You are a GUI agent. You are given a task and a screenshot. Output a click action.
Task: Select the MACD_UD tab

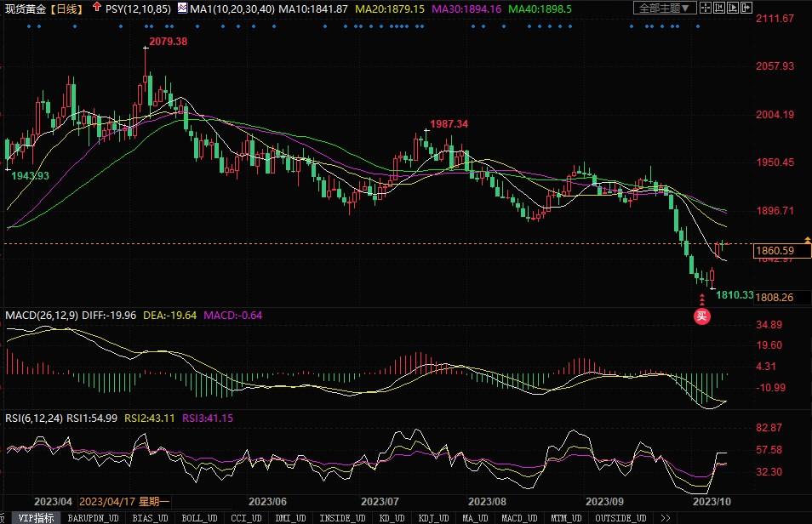point(519,517)
